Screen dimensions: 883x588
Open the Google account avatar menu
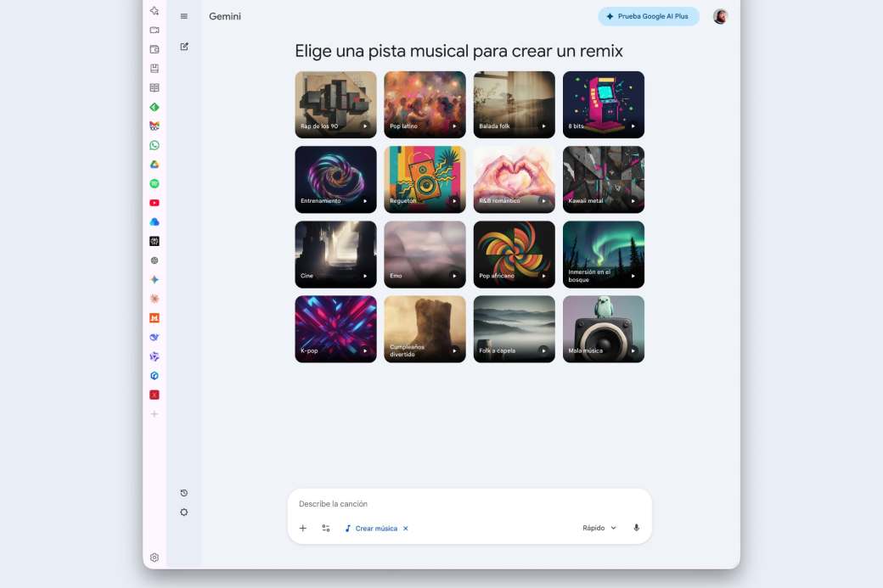coord(720,15)
